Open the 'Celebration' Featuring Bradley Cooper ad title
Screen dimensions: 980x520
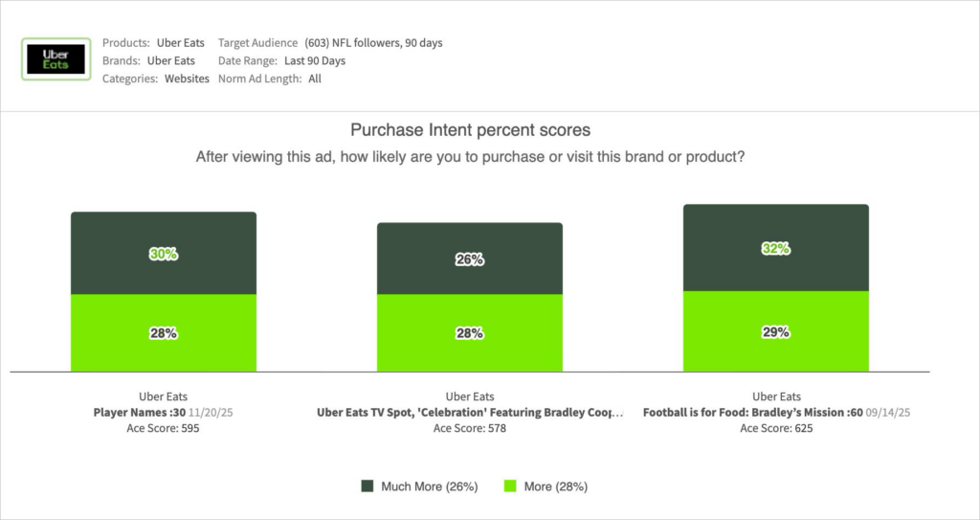[469, 413]
